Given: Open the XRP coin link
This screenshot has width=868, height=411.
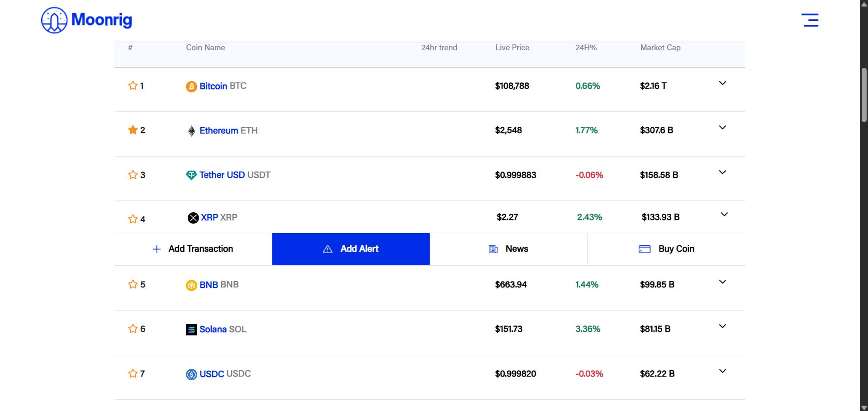Looking at the screenshot, I should (209, 217).
